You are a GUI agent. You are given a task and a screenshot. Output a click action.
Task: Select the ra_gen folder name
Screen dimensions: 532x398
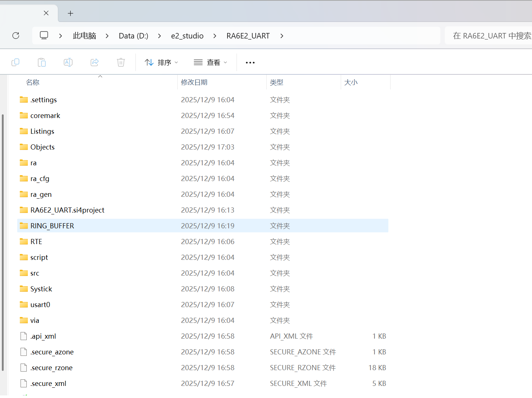(x=41, y=194)
